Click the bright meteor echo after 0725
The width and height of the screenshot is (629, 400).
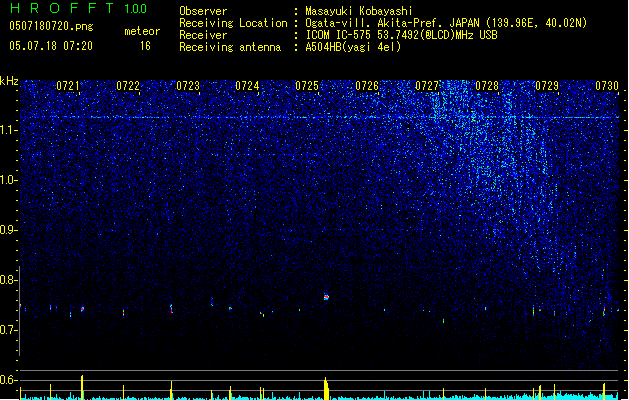tap(326, 297)
